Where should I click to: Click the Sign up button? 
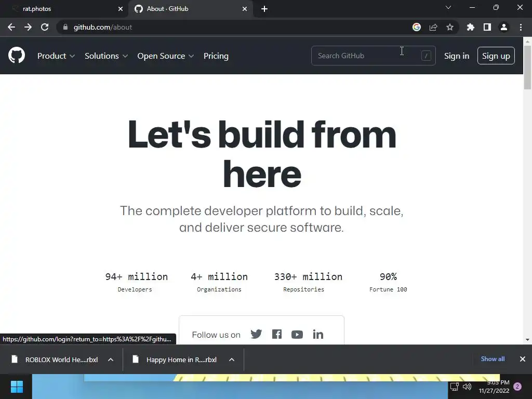coord(496,56)
